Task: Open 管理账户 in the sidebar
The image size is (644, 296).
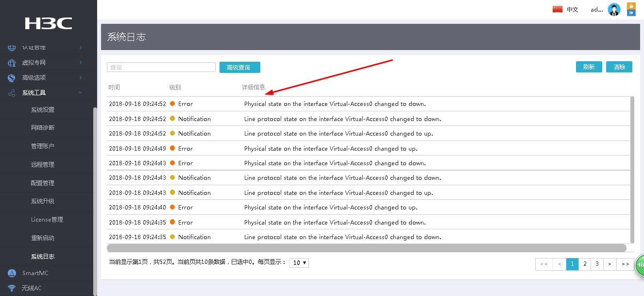Action: click(43, 146)
